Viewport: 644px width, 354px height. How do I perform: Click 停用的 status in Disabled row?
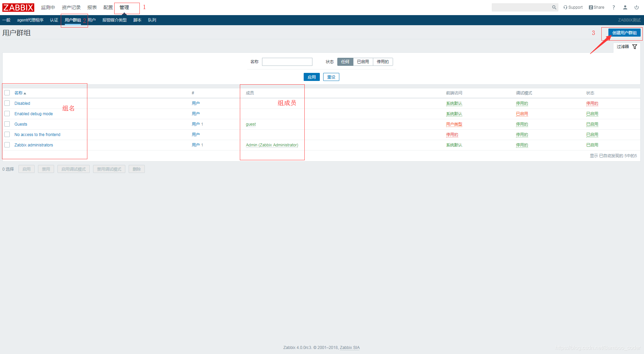point(592,103)
